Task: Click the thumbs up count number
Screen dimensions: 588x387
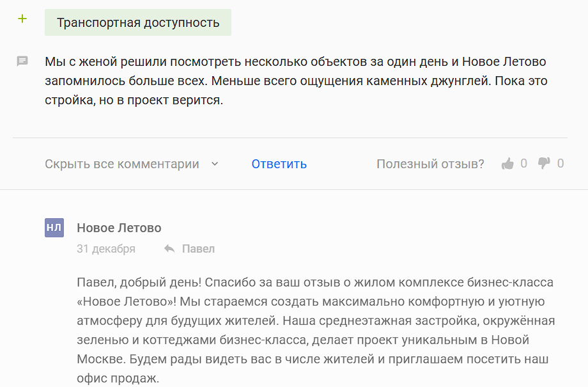Action: coord(524,164)
